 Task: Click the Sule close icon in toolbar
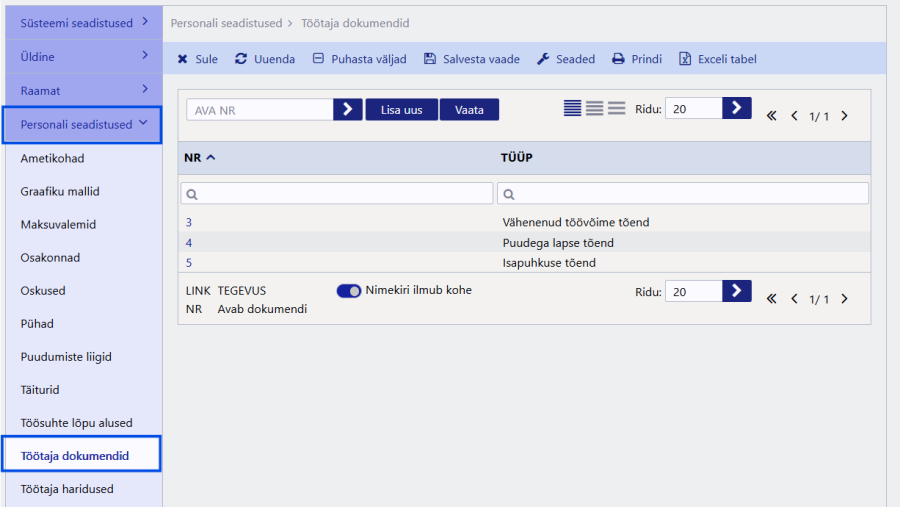tap(183, 59)
